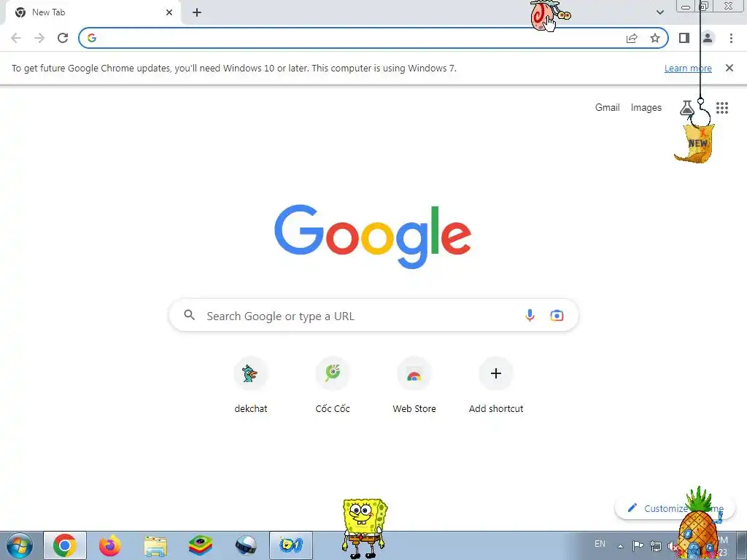
Task: Click the share this page icon
Action: [632, 38]
